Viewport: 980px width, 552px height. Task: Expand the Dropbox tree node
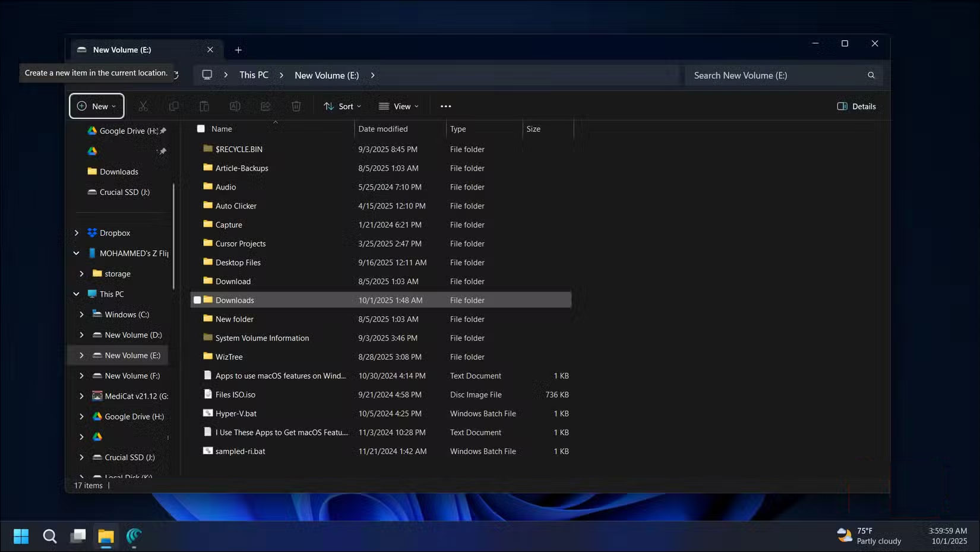tap(77, 233)
